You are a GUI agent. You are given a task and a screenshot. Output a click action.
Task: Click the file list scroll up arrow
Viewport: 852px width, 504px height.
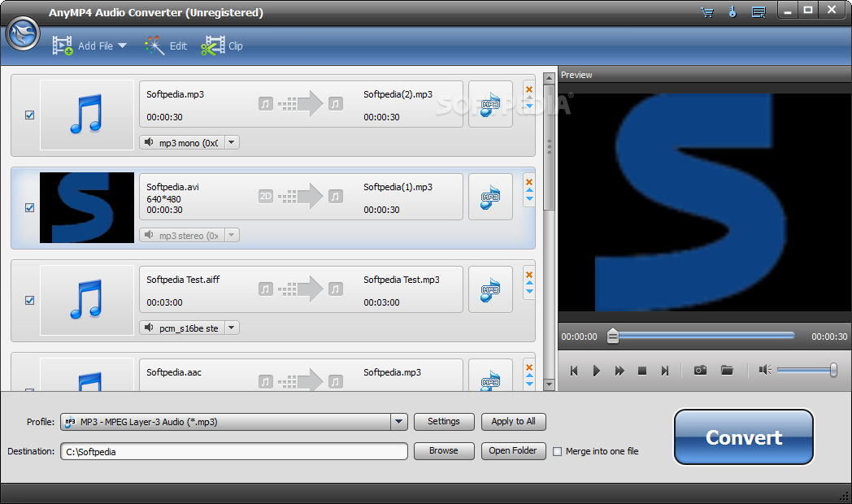[549, 78]
